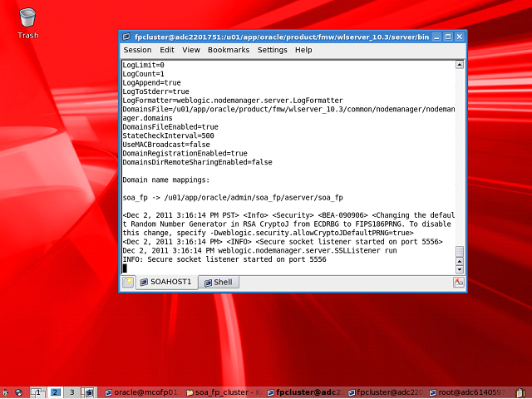Maximize the fpcluster terminal window
The height and width of the screenshot is (399, 532).
tap(448, 37)
